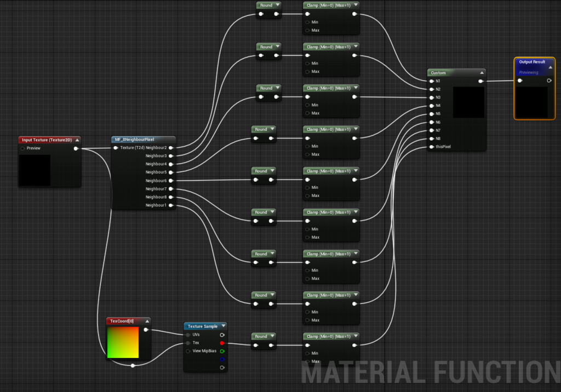The height and width of the screenshot is (392, 561).
Task: Click the Neighbour3 output pin
Action: [x=171, y=156]
